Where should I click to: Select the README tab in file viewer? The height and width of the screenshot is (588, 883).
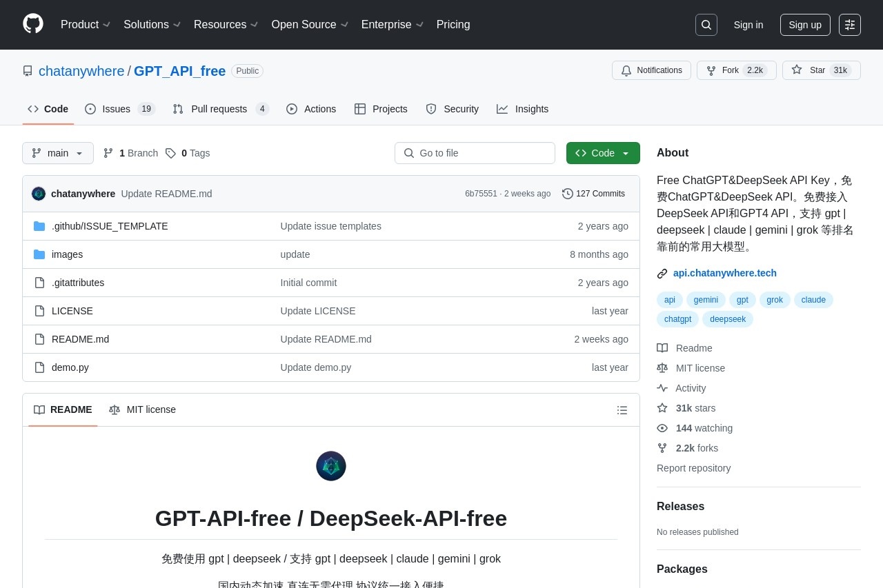[x=63, y=409]
